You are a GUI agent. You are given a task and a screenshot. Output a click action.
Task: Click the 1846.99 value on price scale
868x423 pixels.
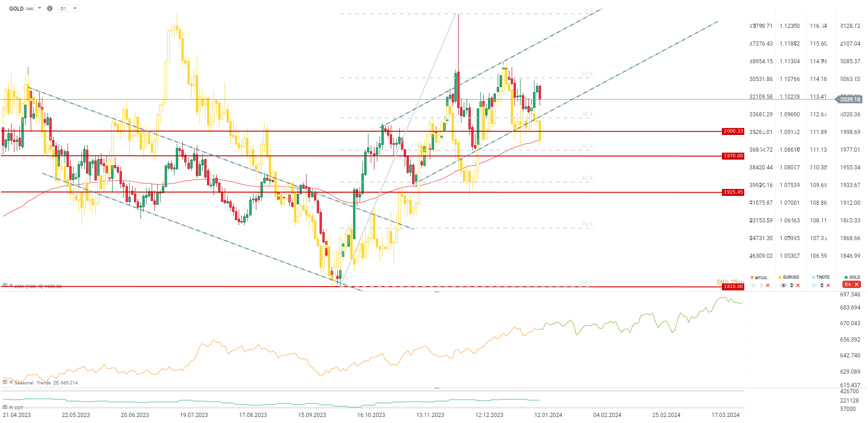click(850, 256)
